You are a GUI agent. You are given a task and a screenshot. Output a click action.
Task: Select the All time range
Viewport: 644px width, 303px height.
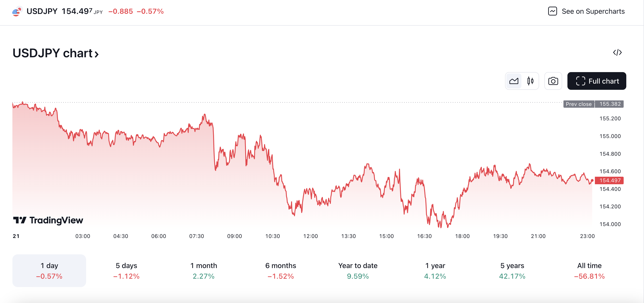pos(589,270)
